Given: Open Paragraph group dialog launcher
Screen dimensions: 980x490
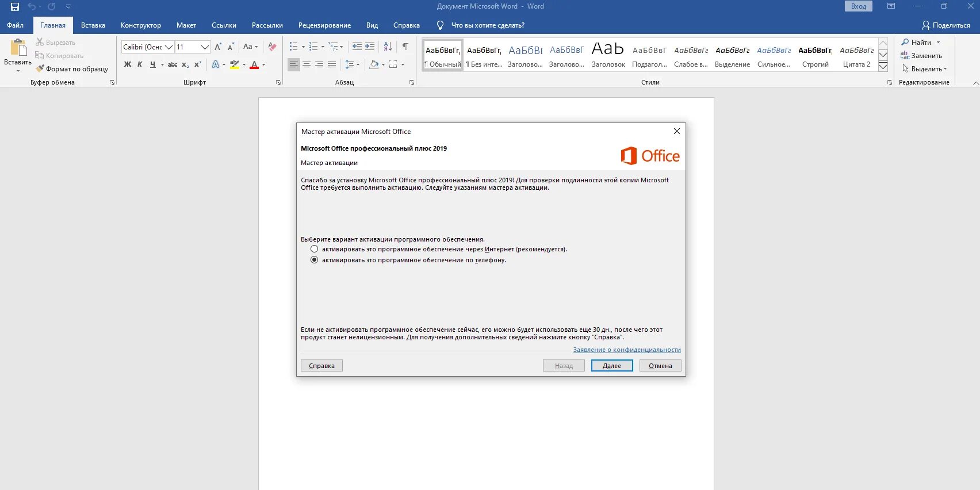Looking at the screenshot, I should [412, 83].
